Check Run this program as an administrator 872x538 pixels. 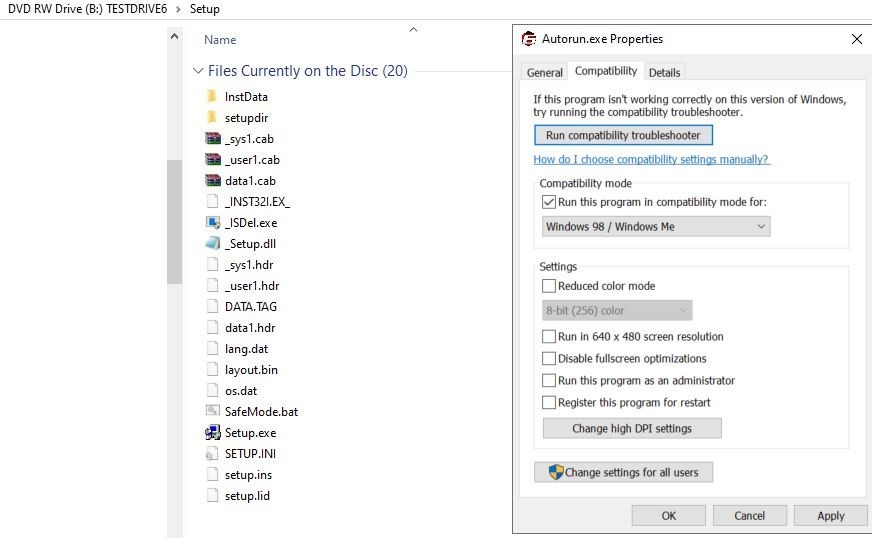(549, 381)
